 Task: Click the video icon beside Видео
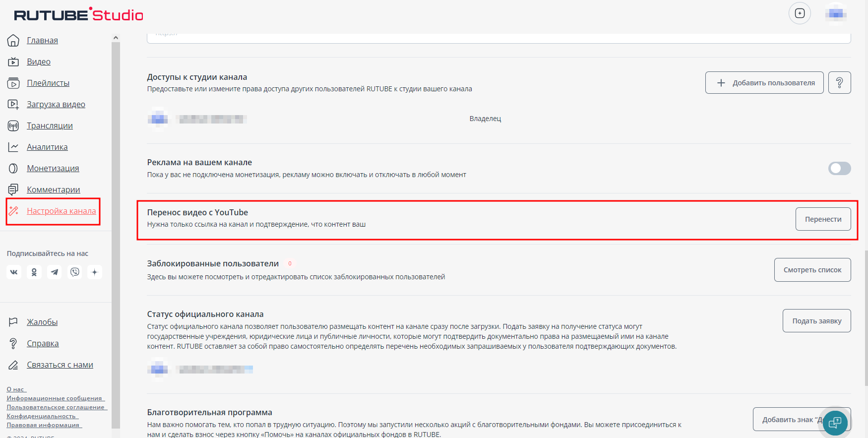pos(13,62)
